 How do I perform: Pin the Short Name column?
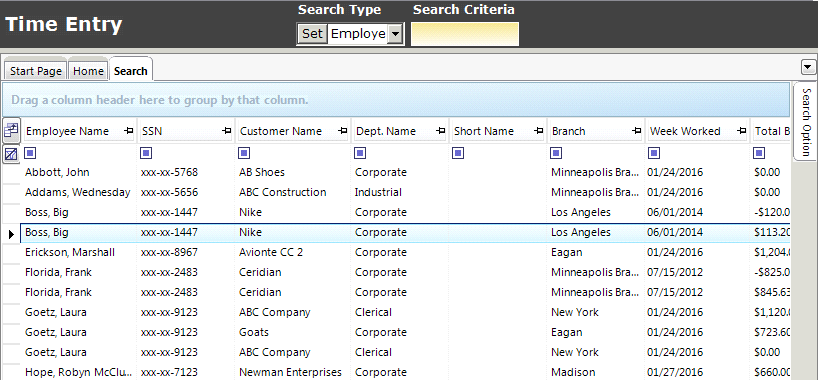pyautogui.click(x=539, y=131)
